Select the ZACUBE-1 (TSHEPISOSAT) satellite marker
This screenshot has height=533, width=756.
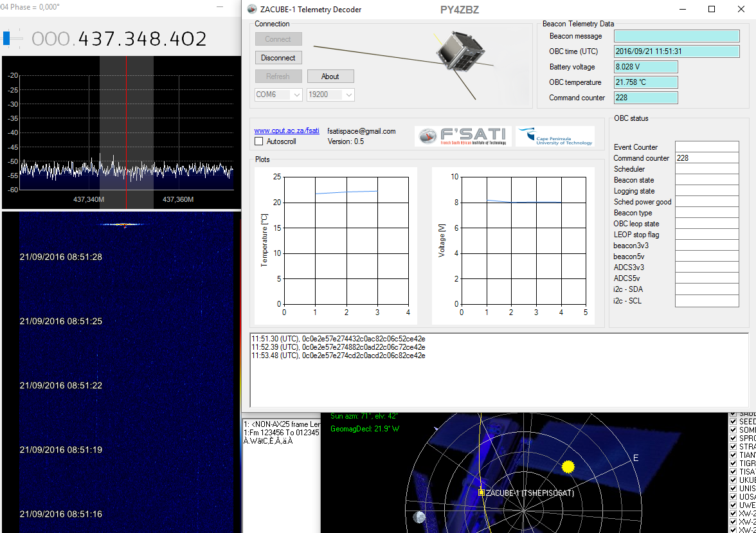pos(481,492)
